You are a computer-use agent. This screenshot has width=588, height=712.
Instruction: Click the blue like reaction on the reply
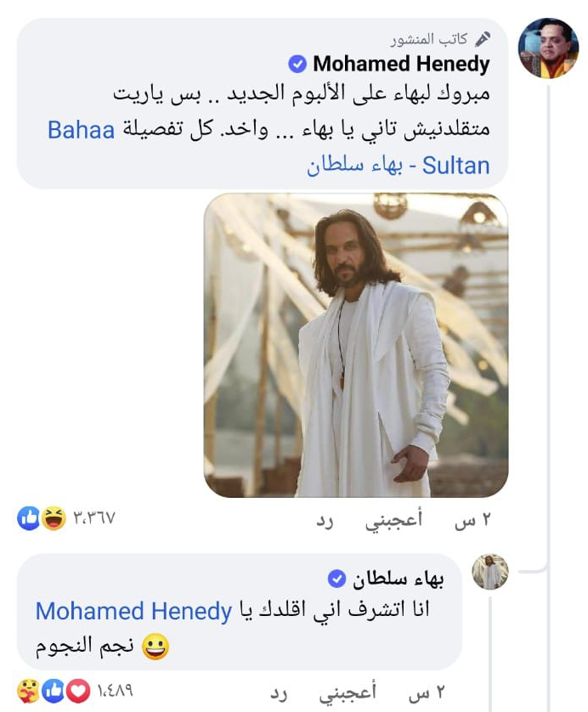(52, 689)
